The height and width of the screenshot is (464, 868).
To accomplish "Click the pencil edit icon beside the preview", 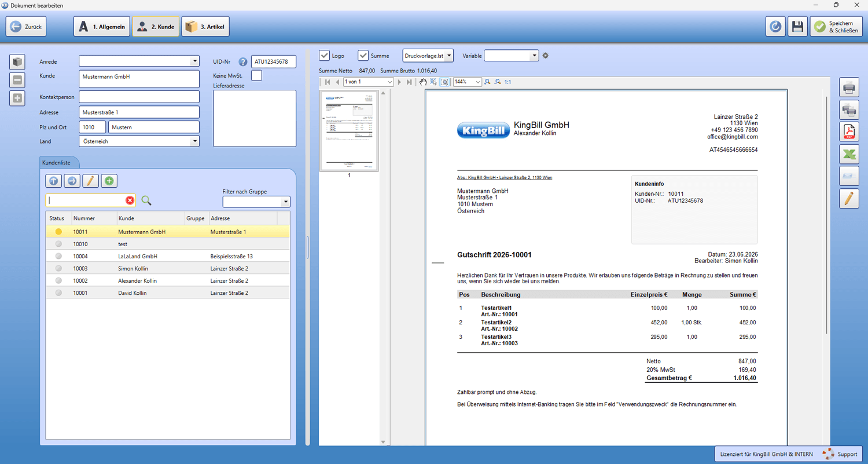I will pos(849,198).
